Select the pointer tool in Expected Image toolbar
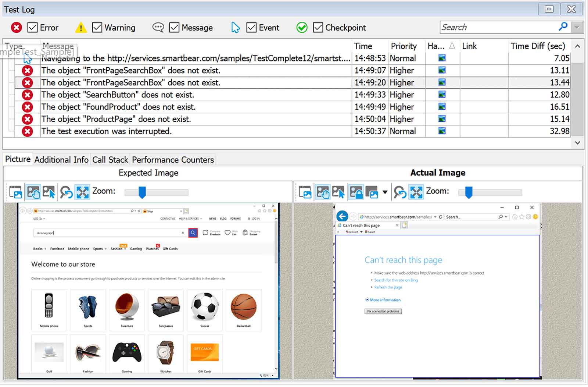This screenshot has height=387, width=588. (49, 192)
